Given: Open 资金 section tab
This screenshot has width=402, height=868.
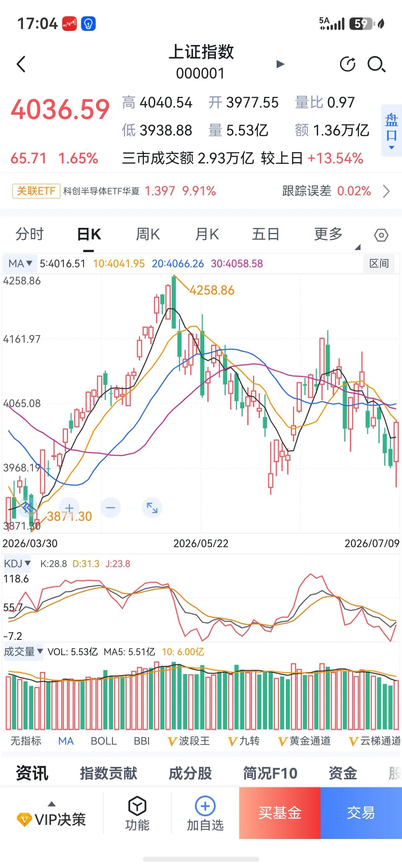Looking at the screenshot, I should point(343,773).
